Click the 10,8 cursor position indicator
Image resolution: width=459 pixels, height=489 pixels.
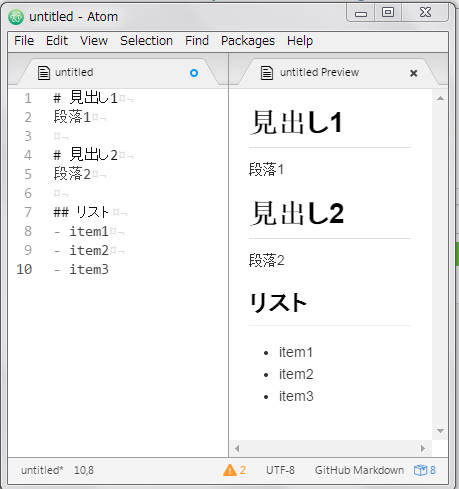pyautogui.click(x=84, y=470)
